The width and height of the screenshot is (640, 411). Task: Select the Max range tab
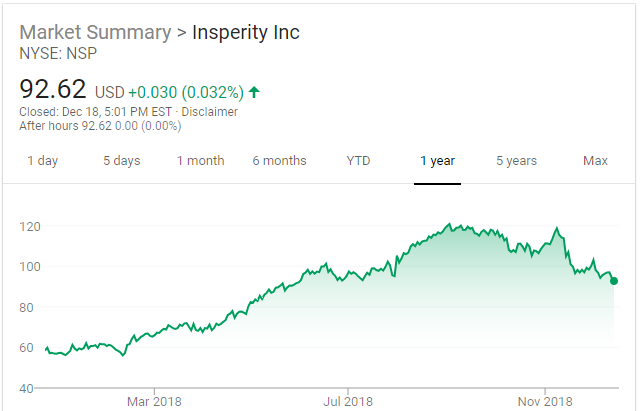click(596, 161)
